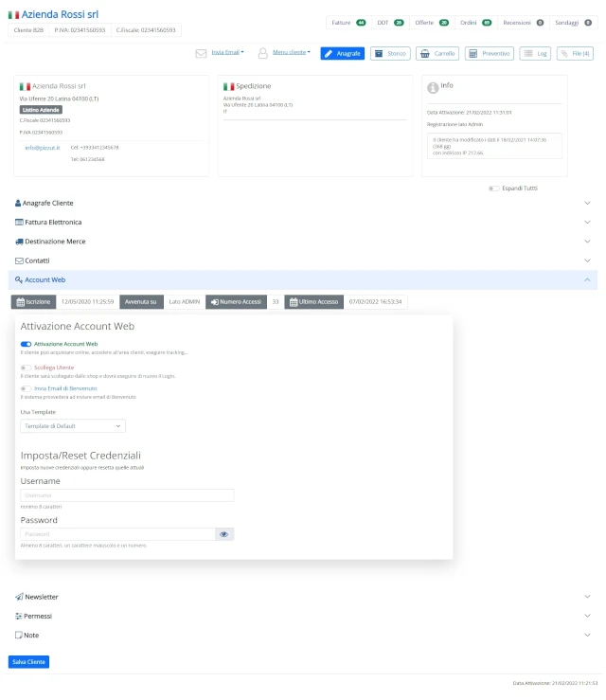Open the DDT tab

[390, 23]
